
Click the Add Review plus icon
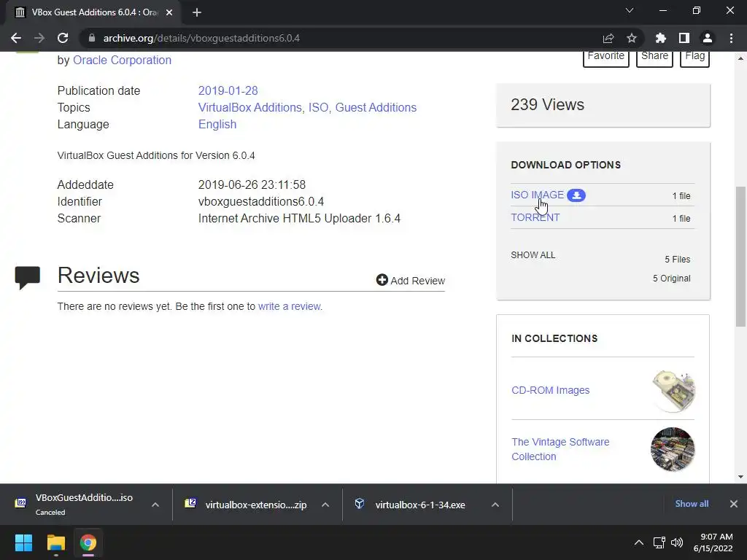[382, 280]
